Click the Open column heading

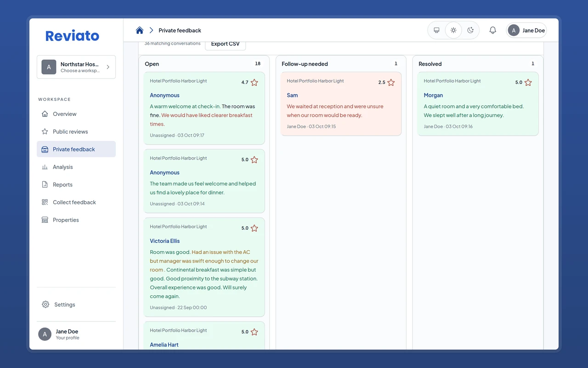coord(152,64)
